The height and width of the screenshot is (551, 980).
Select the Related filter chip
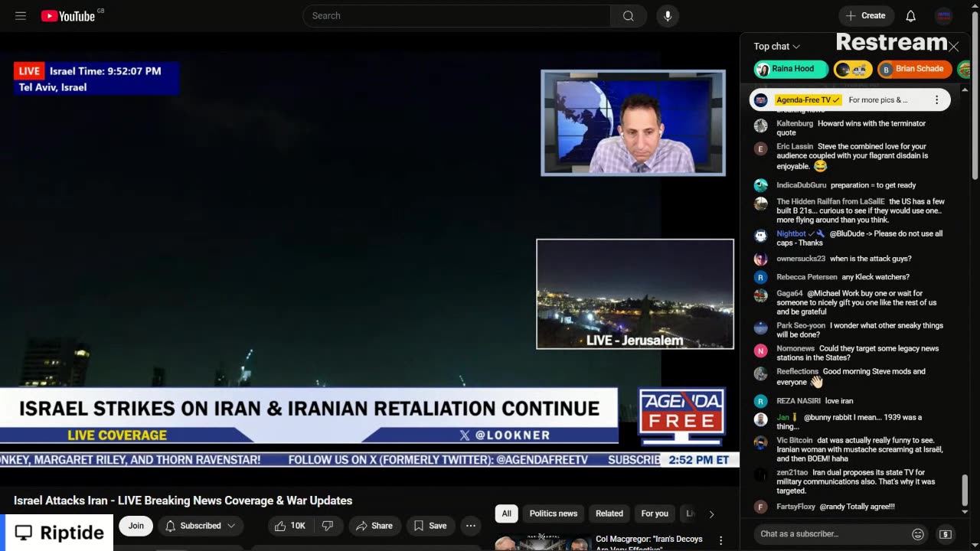point(609,514)
